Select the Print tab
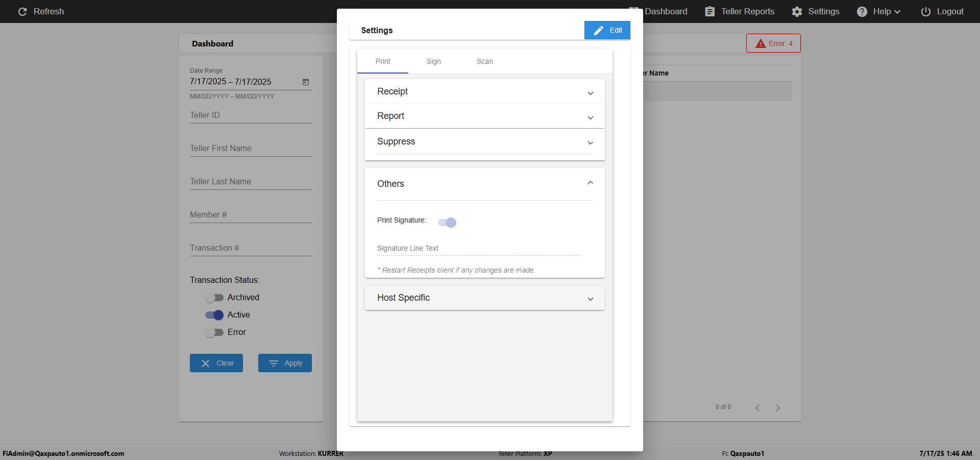 (383, 61)
